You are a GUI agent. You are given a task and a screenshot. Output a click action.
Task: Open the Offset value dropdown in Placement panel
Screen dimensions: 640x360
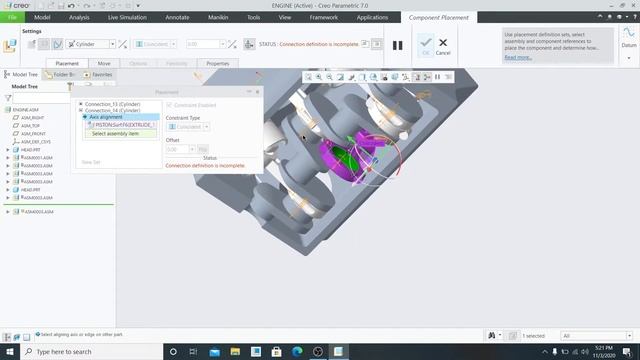point(192,149)
